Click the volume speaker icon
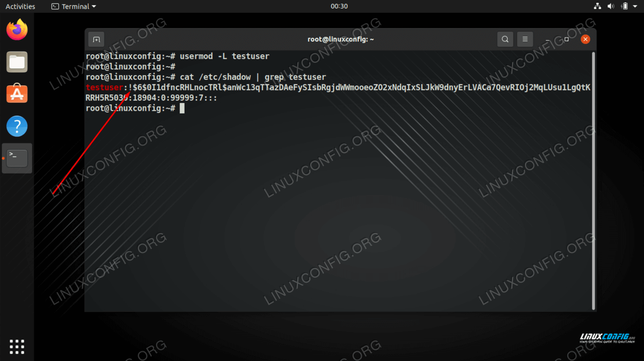This screenshot has width=644, height=361. point(611,6)
